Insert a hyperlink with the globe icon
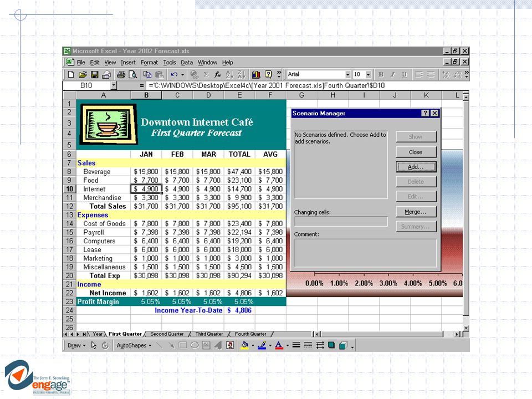Image resolution: width=532 pixels, height=399 pixels. tap(195, 74)
